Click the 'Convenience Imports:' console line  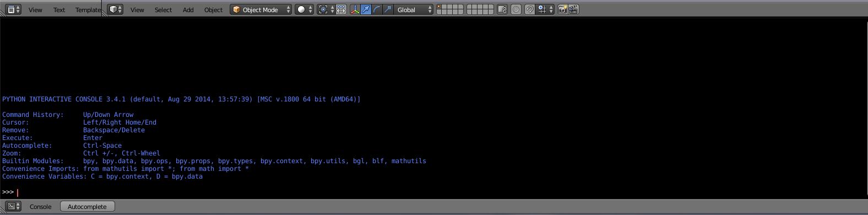[126, 169]
